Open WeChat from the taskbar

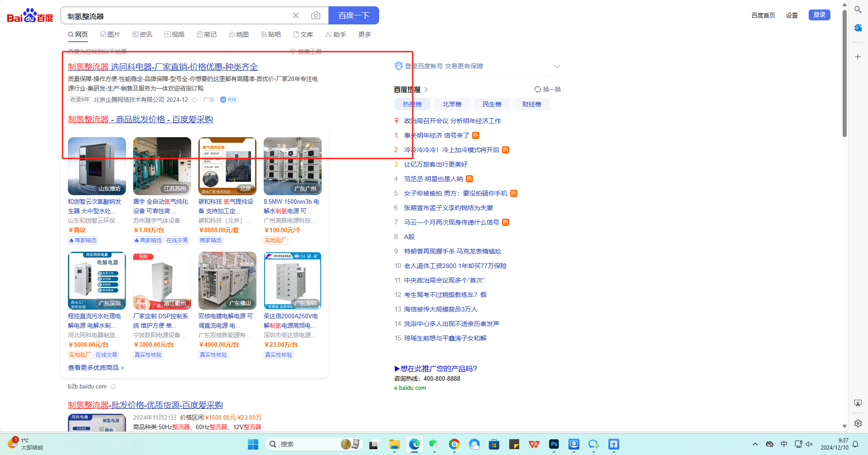pyautogui.click(x=434, y=444)
